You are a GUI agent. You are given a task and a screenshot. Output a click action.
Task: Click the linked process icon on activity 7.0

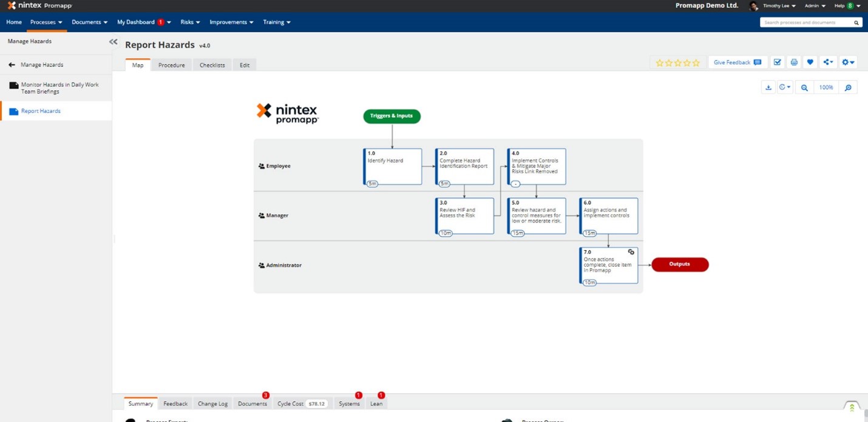[x=631, y=252]
